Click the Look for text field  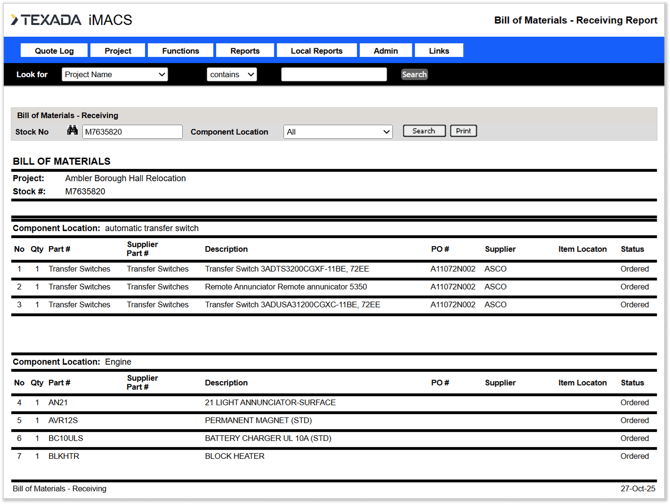click(333, 75)
